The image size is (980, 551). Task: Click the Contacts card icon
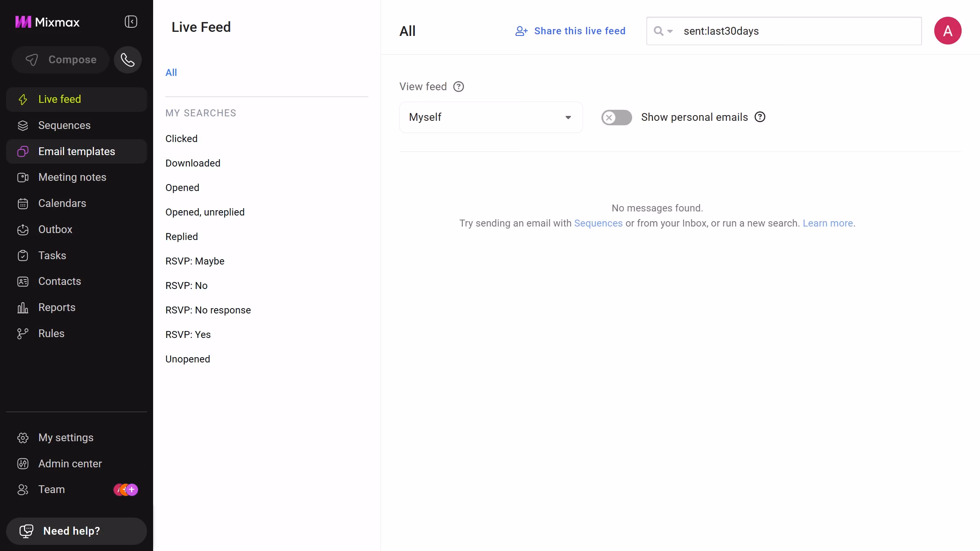point(23,282)
